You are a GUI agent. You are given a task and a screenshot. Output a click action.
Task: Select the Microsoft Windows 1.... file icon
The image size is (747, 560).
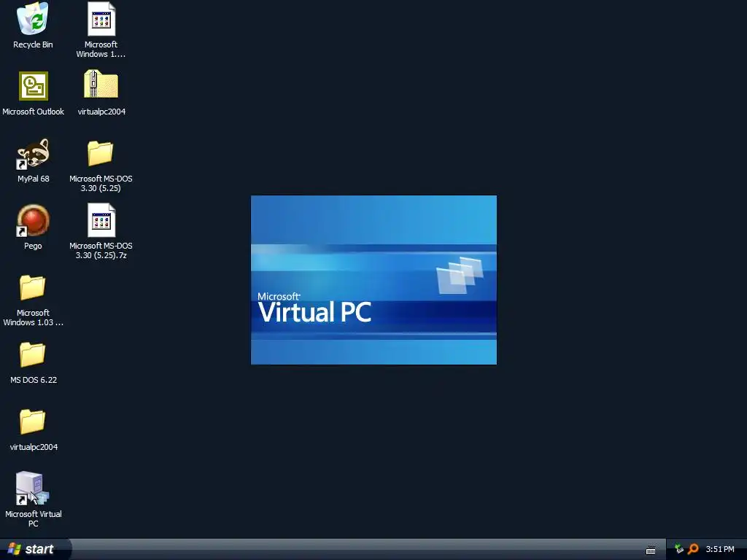click(x=101, y=19)
